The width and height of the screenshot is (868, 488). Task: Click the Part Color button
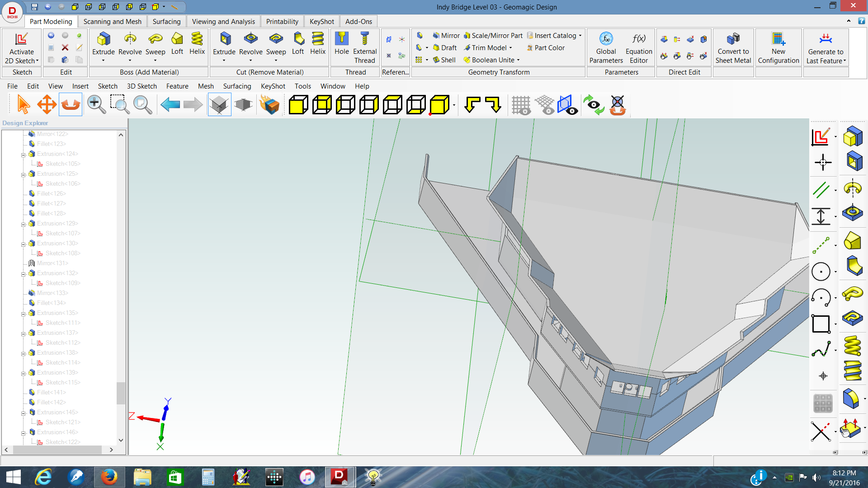click(x=545, y=48)
